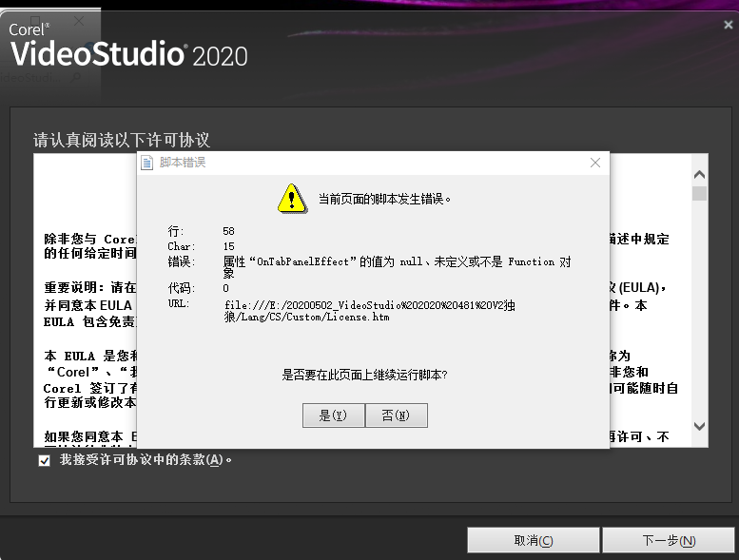The height and width of the screenshot is (560, 739).
Task: Click the yellow warning triangle icon
Action: 292,199
